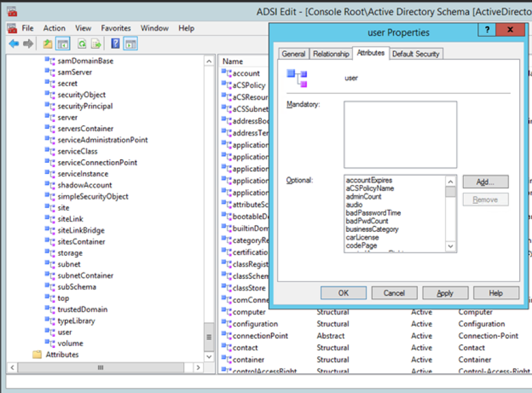Click the icon beside the container row
This screenshot has width=532, height=393.
(226, 359)
